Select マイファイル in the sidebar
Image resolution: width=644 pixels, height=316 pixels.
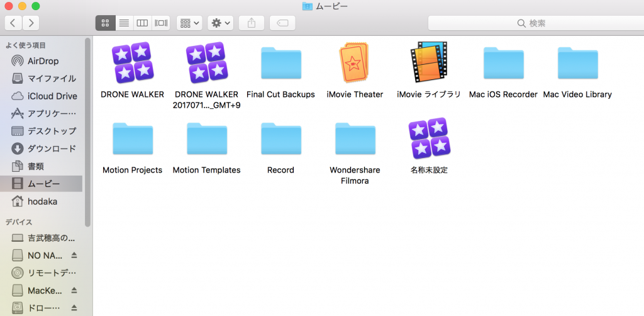[x=41, y=79]
